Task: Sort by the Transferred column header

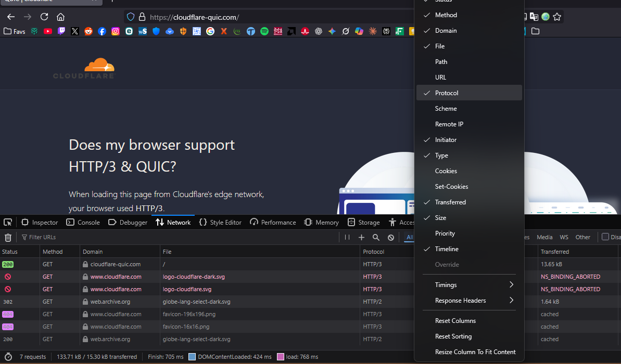Action: coord(579,252)
